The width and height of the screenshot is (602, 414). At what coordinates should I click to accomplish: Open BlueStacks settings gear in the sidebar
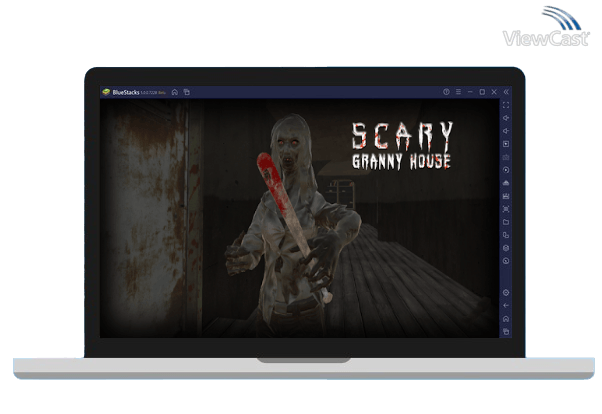point(506,293)
